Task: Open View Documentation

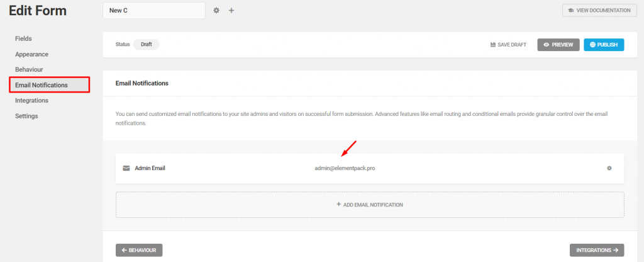Action: pos(599,10)
